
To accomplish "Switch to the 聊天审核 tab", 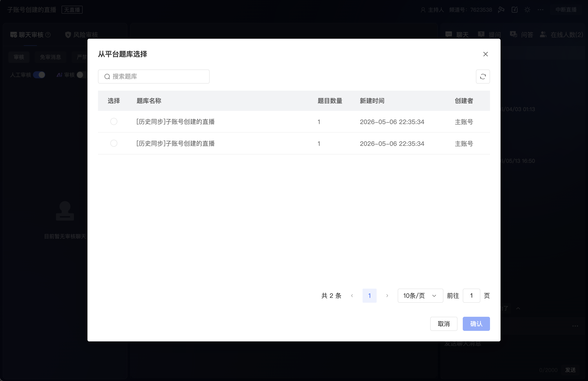I will click(x=31, y=35).
